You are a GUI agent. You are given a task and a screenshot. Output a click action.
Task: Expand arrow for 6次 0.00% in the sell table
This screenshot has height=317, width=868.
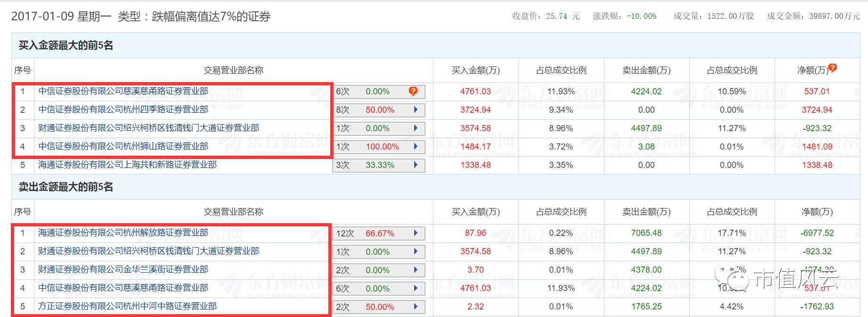416,288
